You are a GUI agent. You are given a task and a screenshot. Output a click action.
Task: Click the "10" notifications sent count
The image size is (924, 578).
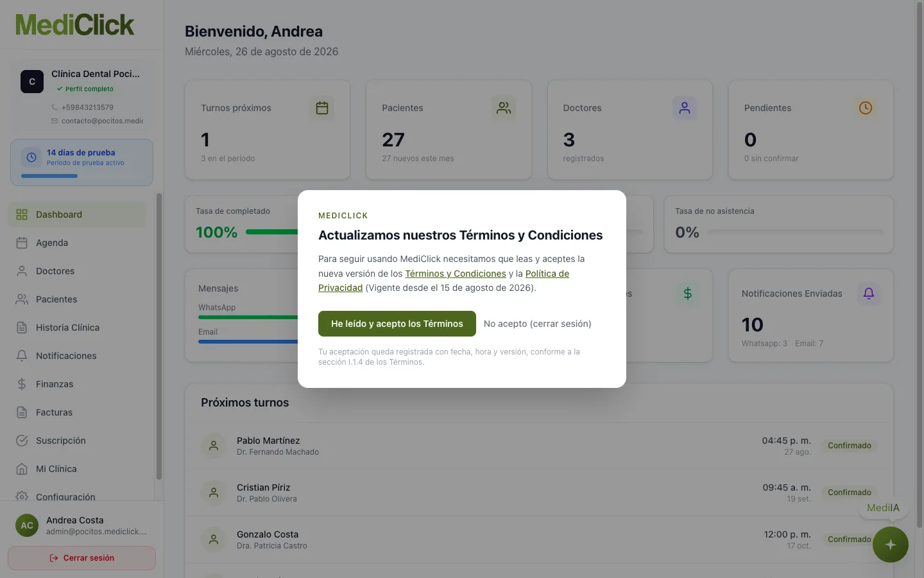pyautogui.click(x=753, y=324)
